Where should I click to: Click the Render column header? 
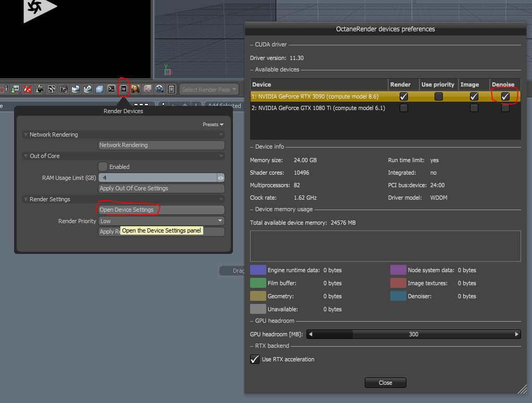(403, 84)
